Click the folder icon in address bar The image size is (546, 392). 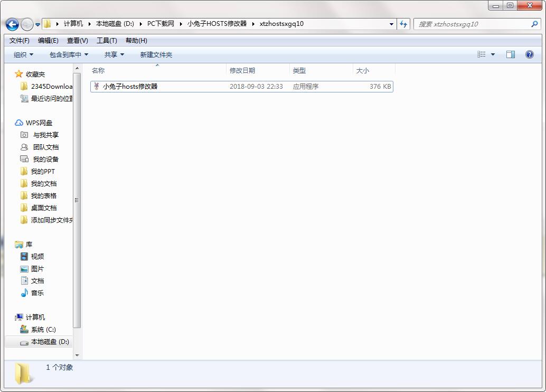[x=48, y=24]
